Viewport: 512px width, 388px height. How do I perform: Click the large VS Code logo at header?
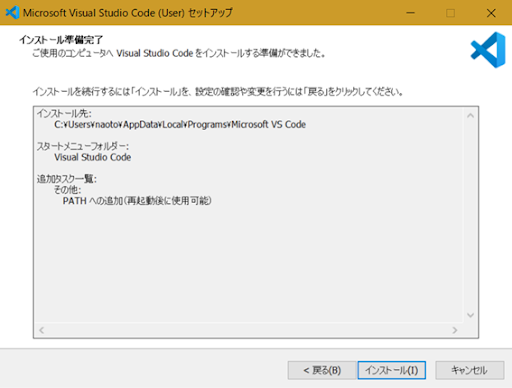[488, 50]
